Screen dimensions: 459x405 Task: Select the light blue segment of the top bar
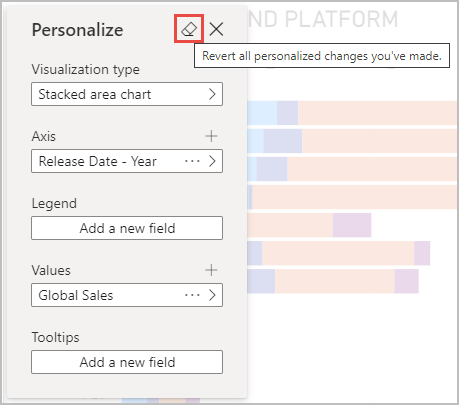(262, 113)
